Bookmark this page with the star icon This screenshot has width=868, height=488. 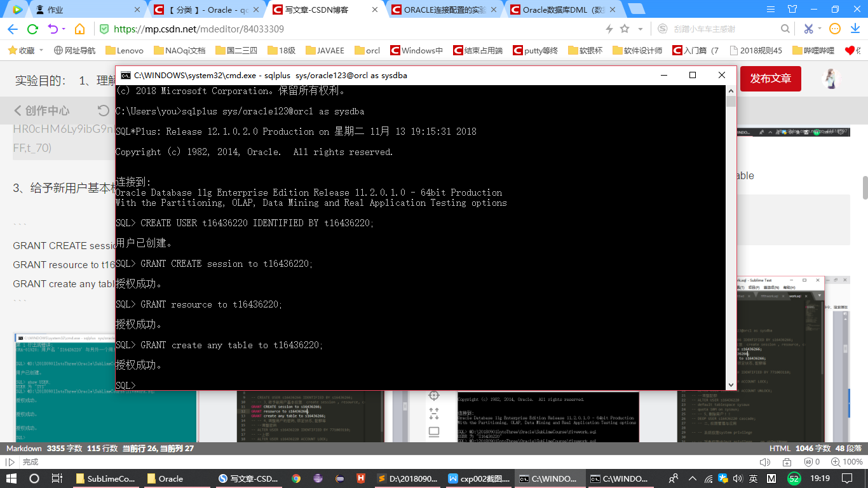coord(625,29)
